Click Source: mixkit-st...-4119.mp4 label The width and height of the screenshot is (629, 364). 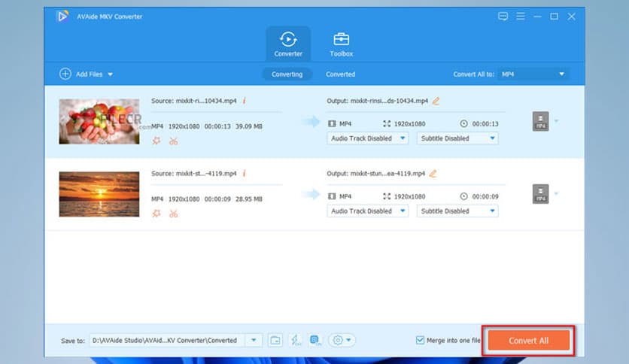coord(194,173)
